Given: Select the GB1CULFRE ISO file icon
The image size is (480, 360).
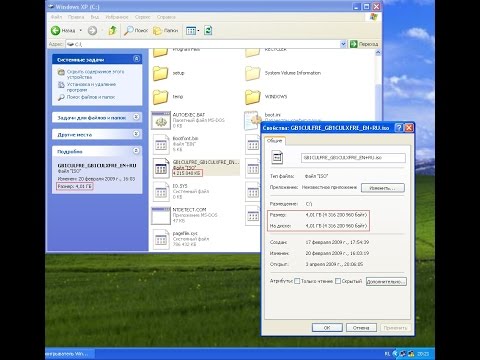Looking at the screenshot, I should pyautogui.click(x=161, y=168).
